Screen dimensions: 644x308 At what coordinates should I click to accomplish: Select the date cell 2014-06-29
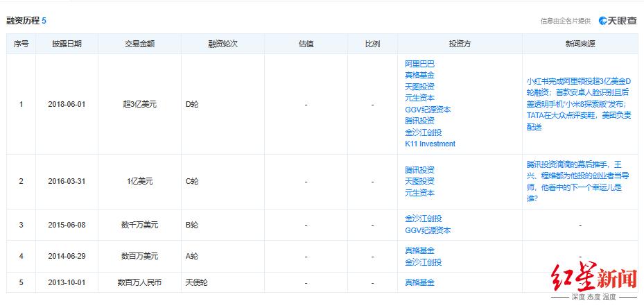tap(67, 256)
